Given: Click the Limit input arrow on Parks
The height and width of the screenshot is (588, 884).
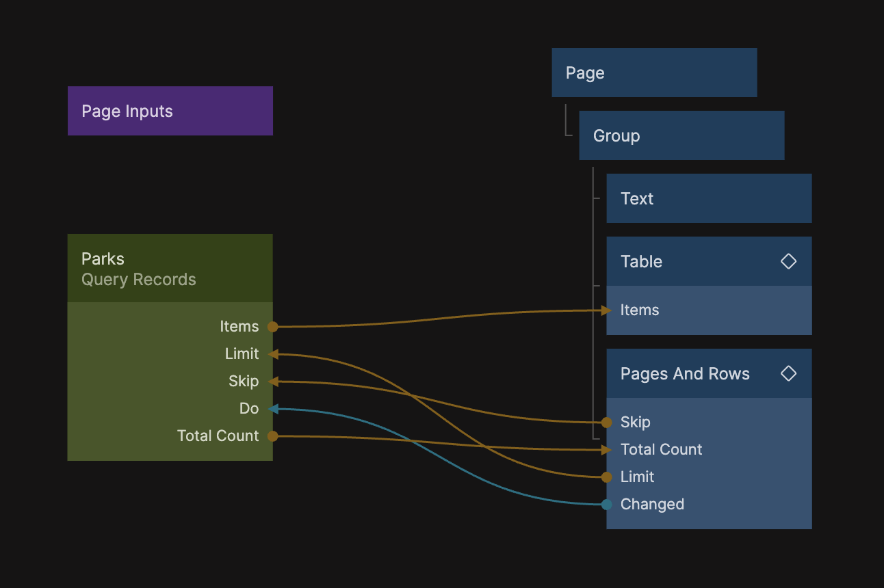Looking at the screenshot, I should pos(272,354).
